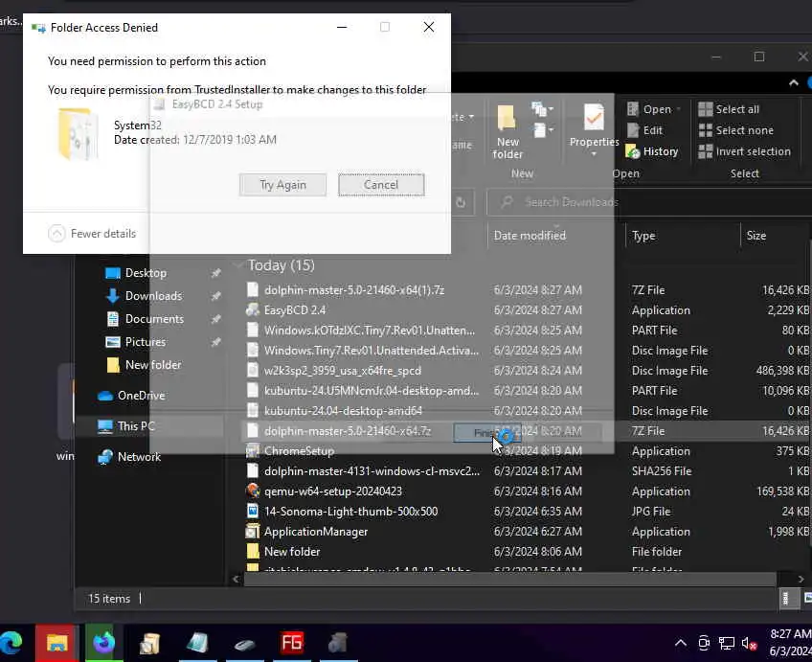Select Network in navigation pane
Screen dimensions: 812x662
139,457
